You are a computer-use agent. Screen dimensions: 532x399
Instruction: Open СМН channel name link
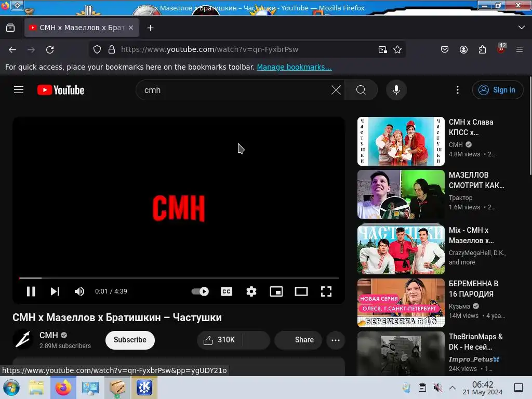[48, 335]
